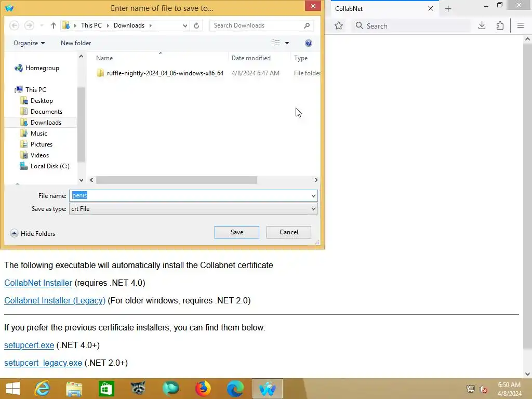Open a new browser tab
Screen dimensions: 532x399
[x=448, y=9]
